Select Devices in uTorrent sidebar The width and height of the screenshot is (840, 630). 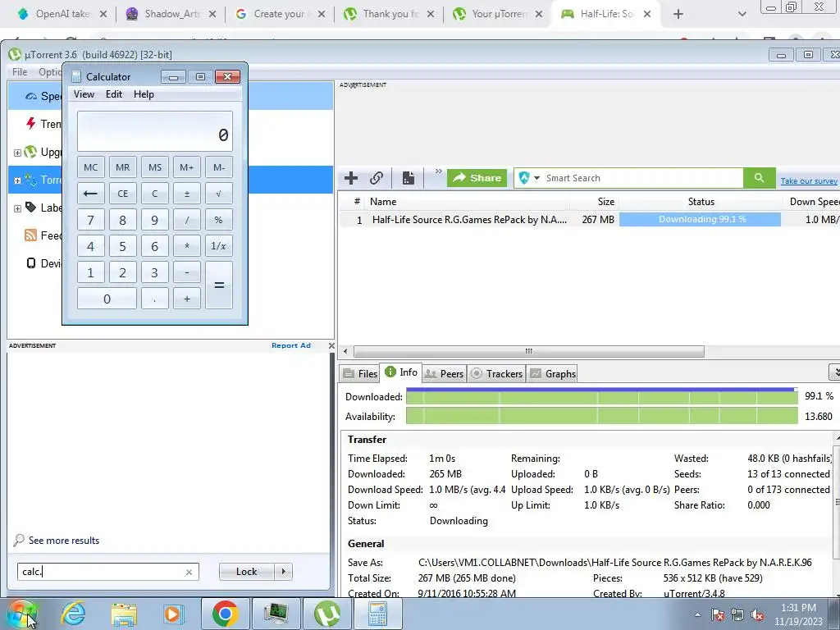click(x=43, y=263)
